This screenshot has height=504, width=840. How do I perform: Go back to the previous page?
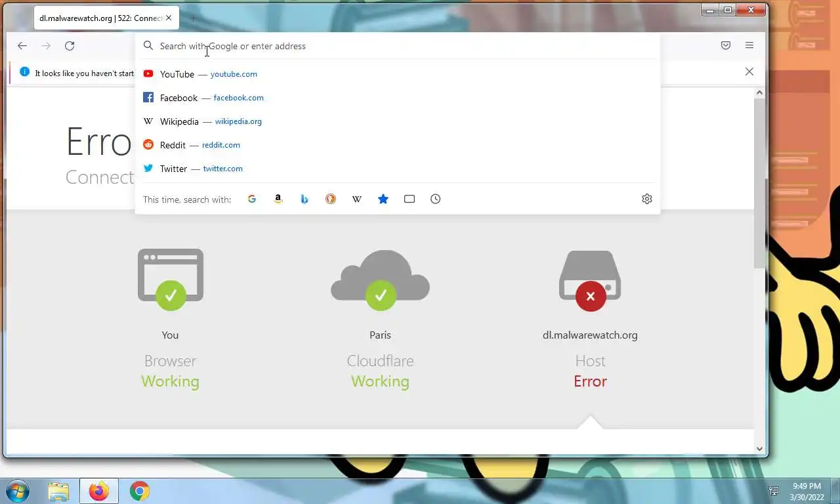22,46
